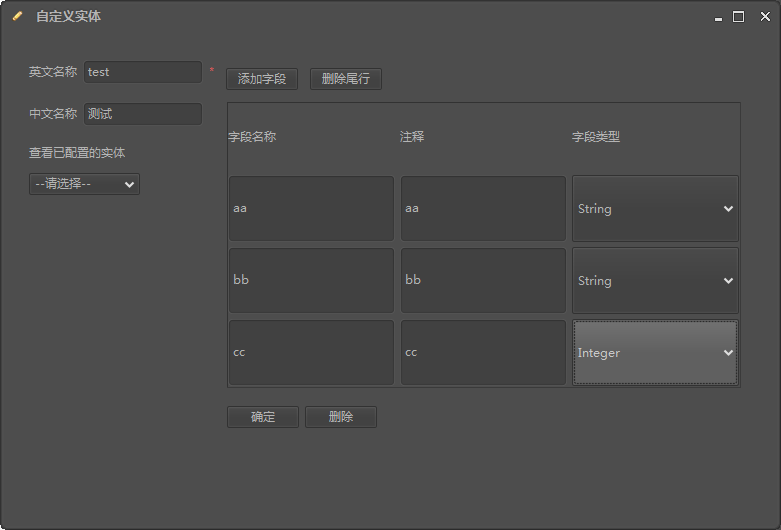
Task: Edit the field name cell aa
Action: 311,208
